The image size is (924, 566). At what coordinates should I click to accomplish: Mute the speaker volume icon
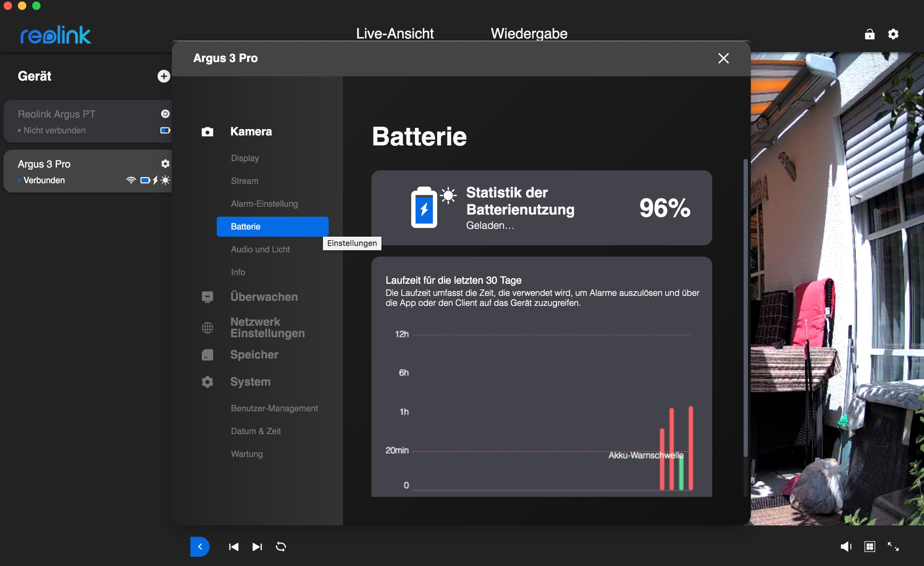[x=846, y=546]
